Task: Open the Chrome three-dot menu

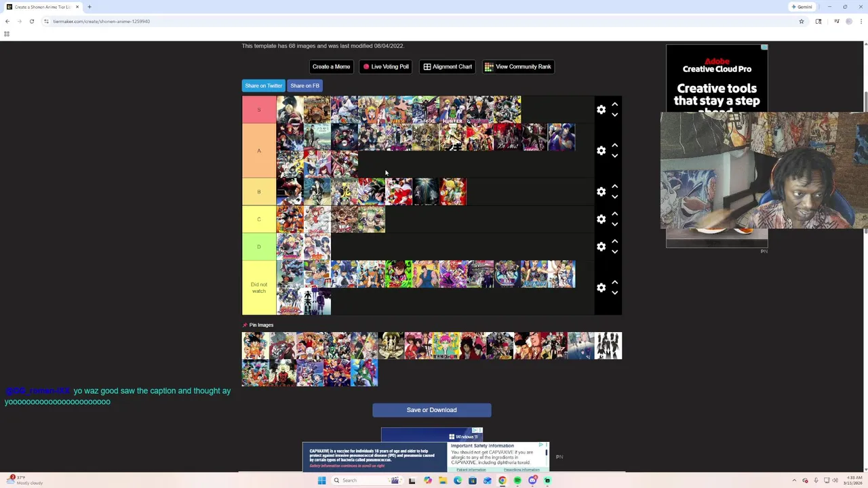Action: [861, 21]
